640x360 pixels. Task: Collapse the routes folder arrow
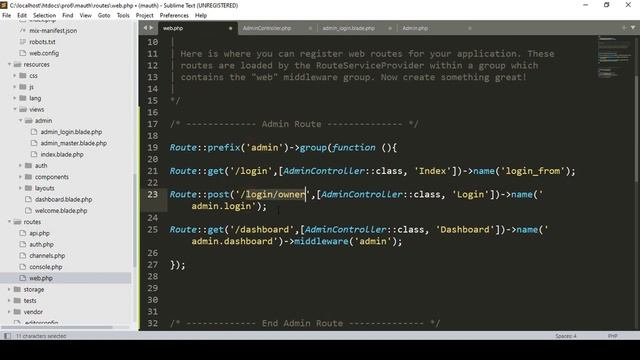(x=9, y=222)
